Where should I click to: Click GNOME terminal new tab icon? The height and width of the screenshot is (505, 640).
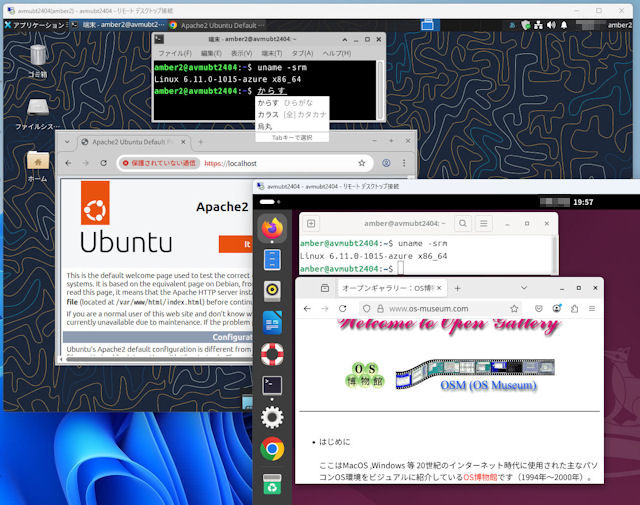click(311, 223)
